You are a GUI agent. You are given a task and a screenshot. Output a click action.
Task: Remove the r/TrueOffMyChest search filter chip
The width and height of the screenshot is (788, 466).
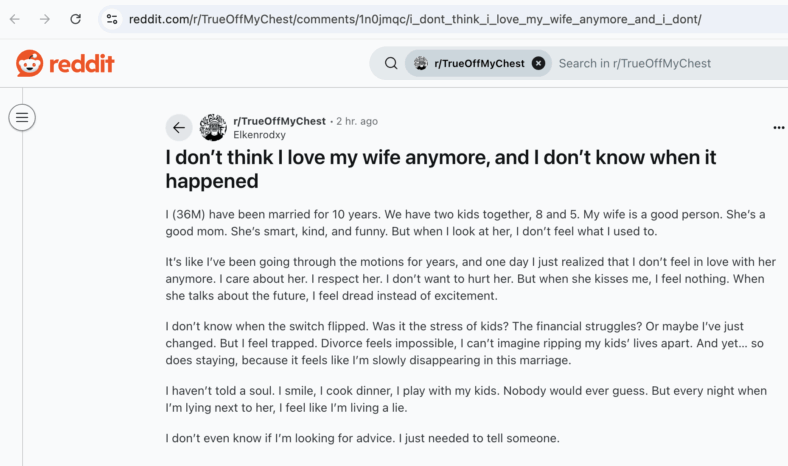538,63
